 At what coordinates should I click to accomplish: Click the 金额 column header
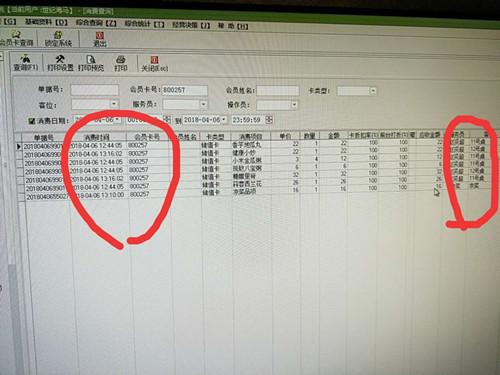click(x=333, y=135)
